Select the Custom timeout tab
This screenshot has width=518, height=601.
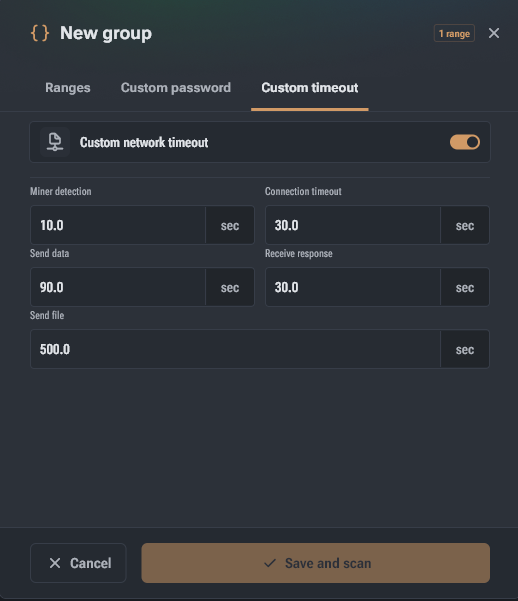pos(310,88)
